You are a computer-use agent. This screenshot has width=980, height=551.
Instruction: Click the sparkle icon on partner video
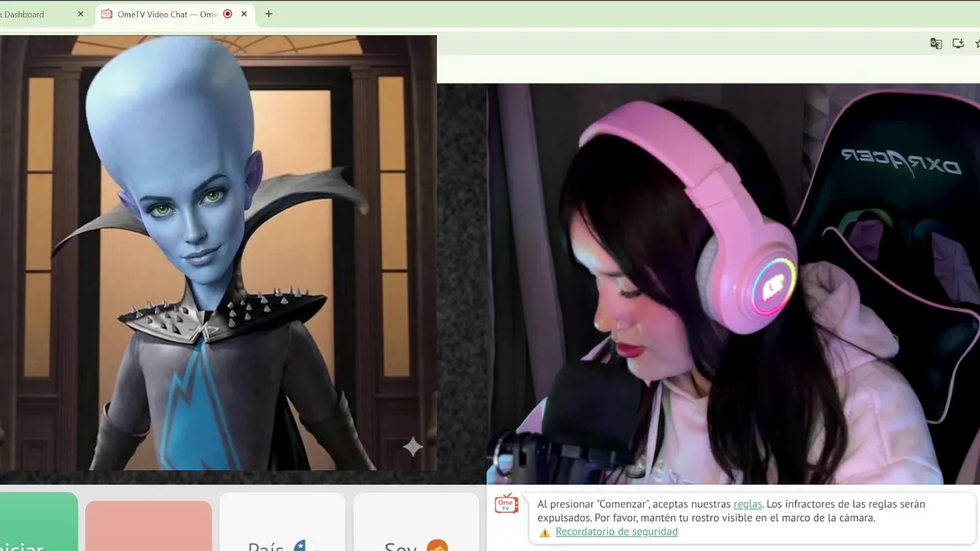pos(413,447)
